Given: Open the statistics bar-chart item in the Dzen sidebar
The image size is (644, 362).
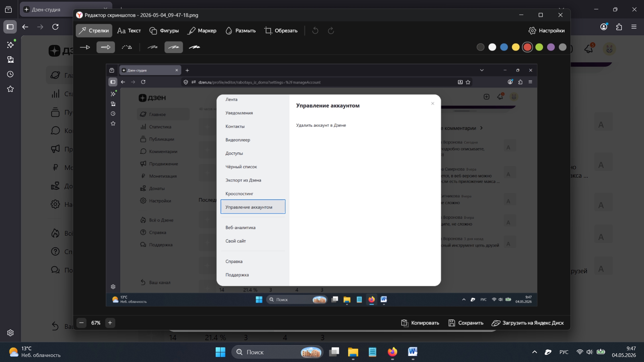Looking at the screenshot, I should coord(55,94).
